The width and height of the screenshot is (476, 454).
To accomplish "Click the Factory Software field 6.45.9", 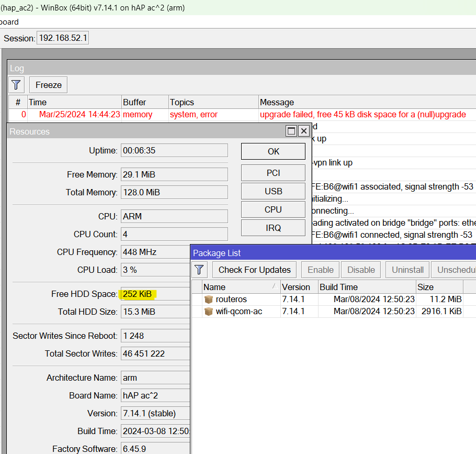I will (x=155, y=449).
